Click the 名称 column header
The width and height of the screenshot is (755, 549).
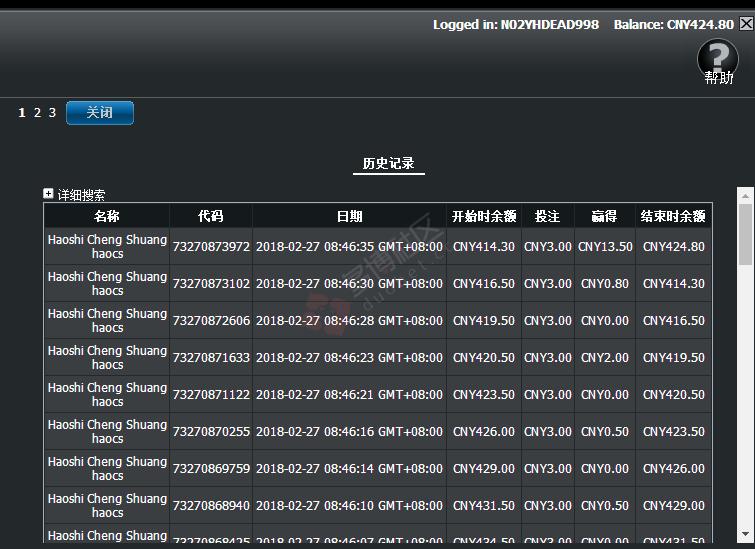point(107,216)
